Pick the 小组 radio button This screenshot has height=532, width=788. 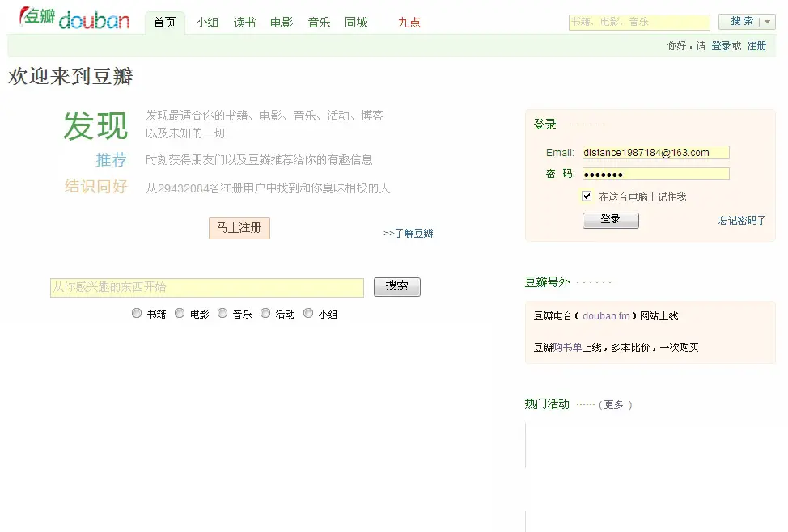[x=308, y=314]
